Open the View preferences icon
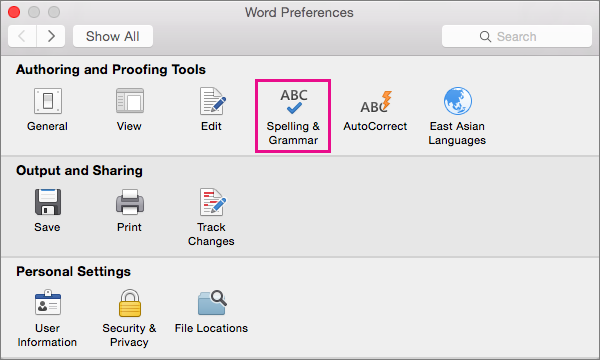Viewport: 600px width, 360px height. pyautogui.click(x=130, y=101)
